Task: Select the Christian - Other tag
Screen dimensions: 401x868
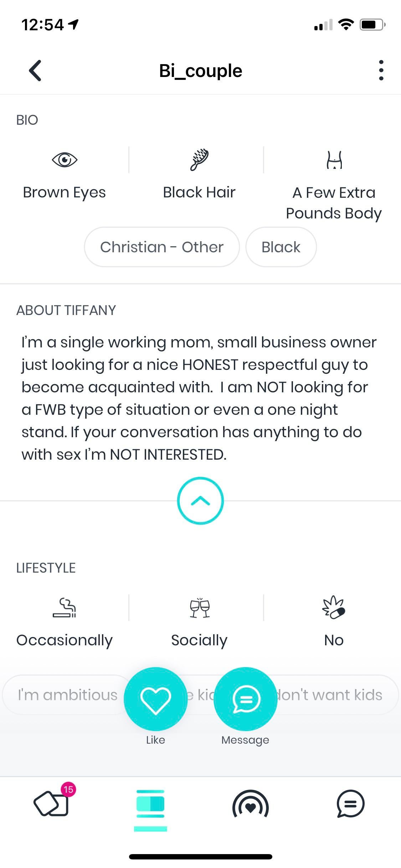Action: (x=162, y=247)
